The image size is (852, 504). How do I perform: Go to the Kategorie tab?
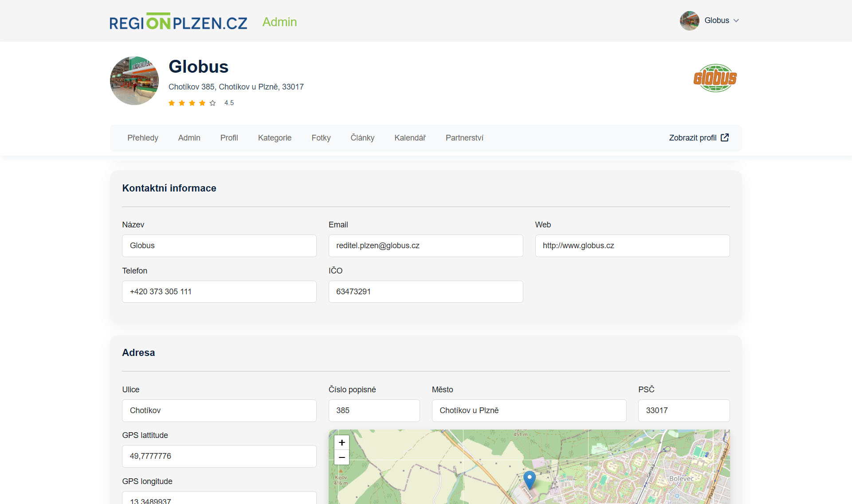point(275,138)
